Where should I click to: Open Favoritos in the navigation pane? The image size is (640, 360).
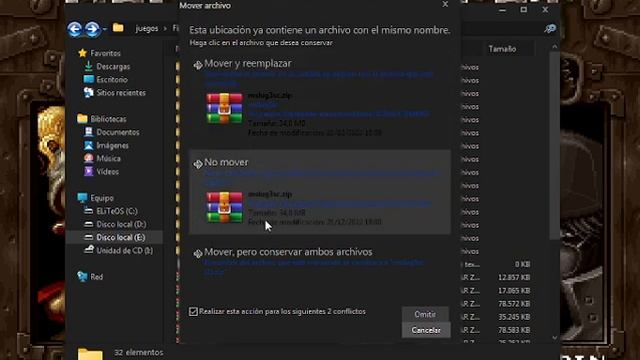105,53
